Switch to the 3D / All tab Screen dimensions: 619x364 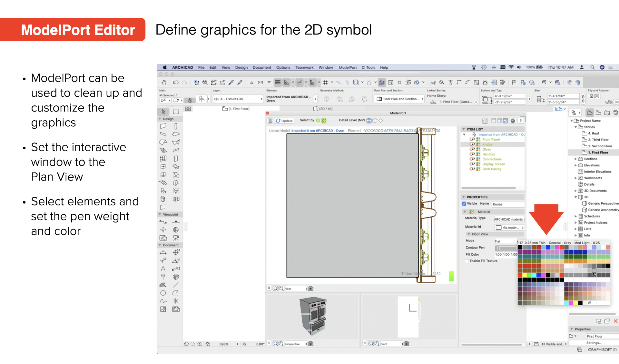coord(323,109)
